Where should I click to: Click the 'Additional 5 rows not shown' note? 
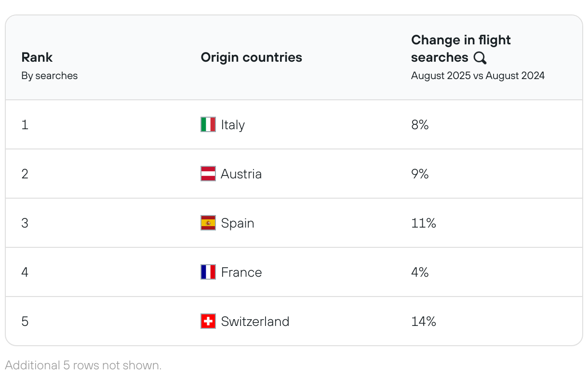[x=83, y=365]
